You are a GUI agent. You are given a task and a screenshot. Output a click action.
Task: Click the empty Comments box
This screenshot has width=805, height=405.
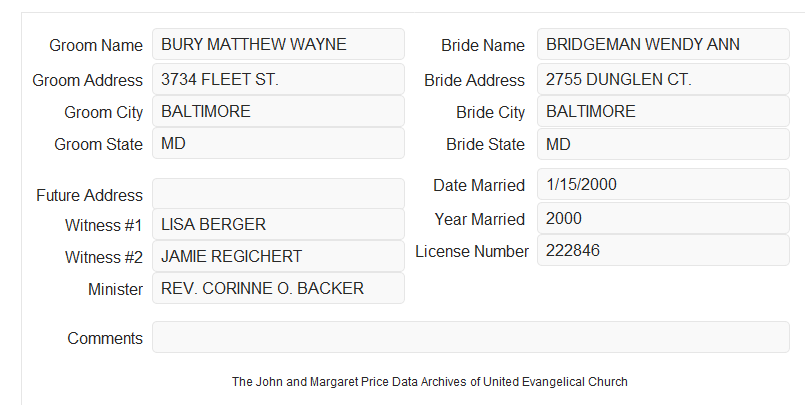click(471, 337)
